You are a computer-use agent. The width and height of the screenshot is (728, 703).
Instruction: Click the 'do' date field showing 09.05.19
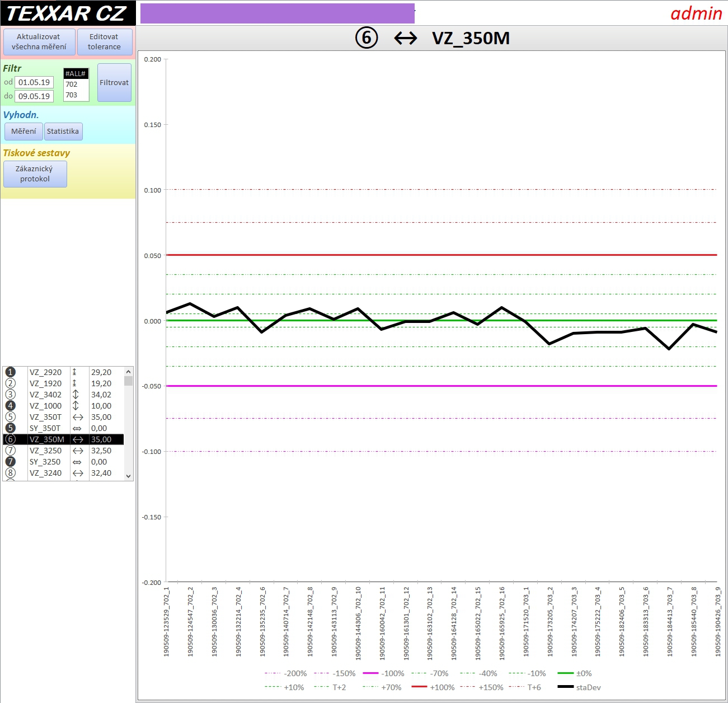(34, 96)
